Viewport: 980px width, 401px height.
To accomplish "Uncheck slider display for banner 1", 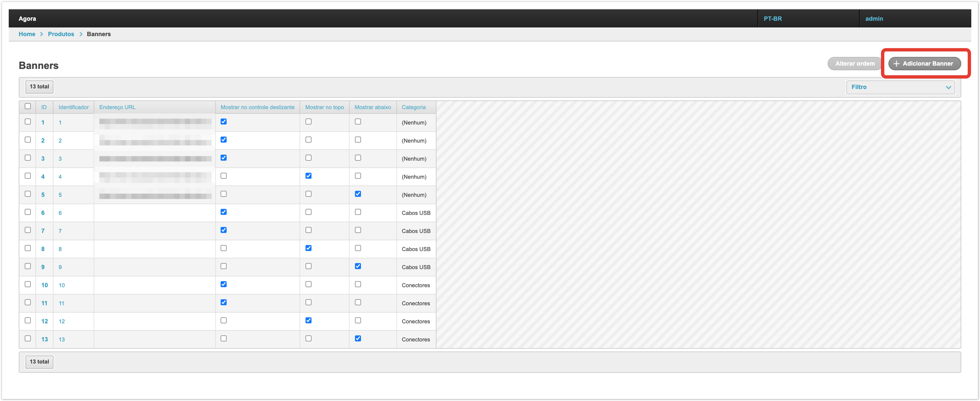I will click(223, 122).
